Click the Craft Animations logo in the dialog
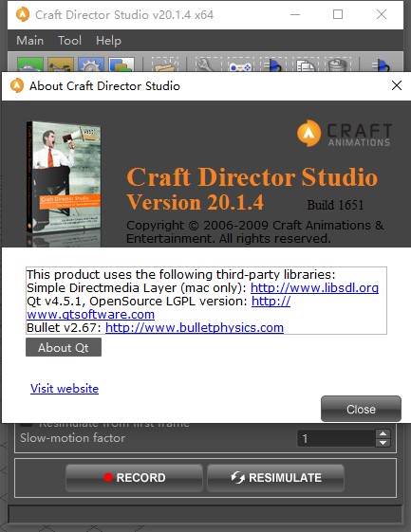The width and height of the screenshot is (411, 532). click(345, 134)
